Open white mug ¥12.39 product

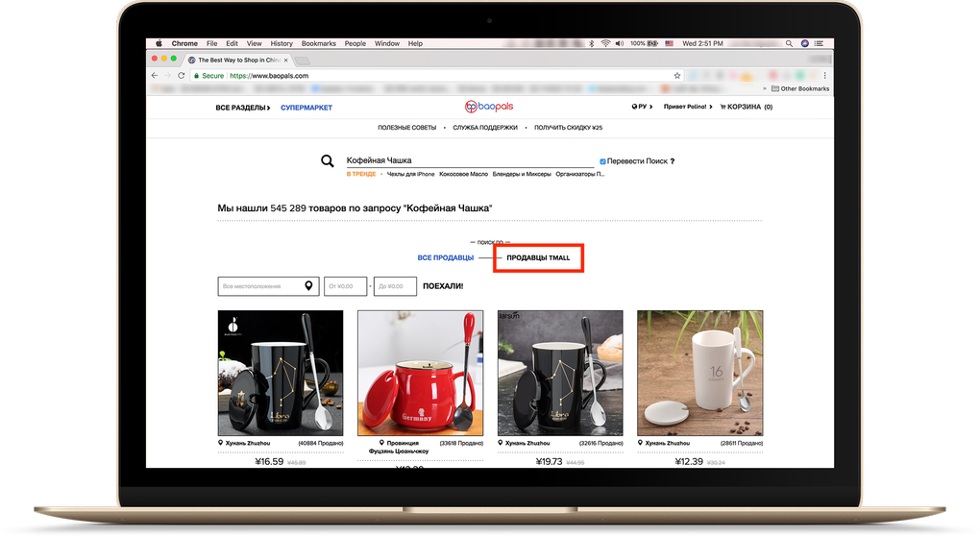pyautogui.click(x=700, y=373)
